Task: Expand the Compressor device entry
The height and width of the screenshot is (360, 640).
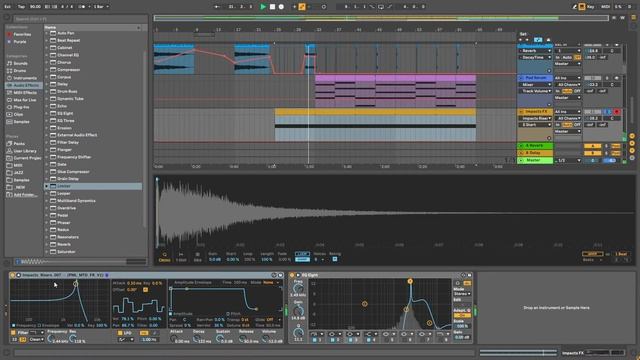Action: pyautogui.click(x=47, y=70)
